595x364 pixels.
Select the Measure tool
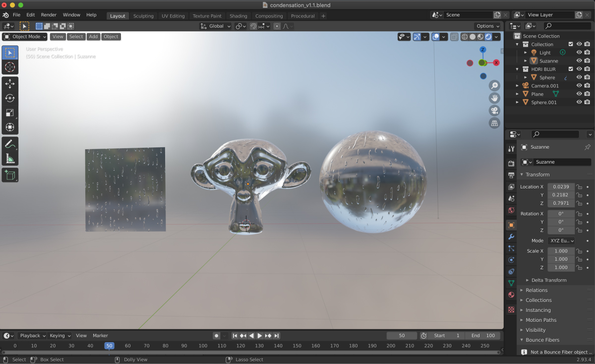click(x=10, y=158)
